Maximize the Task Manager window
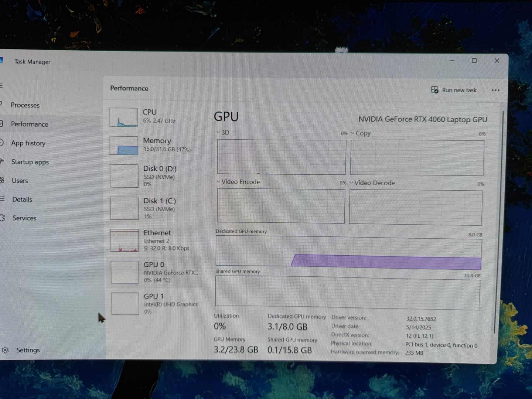Viewport: 532px width, 399px height. 474,61
